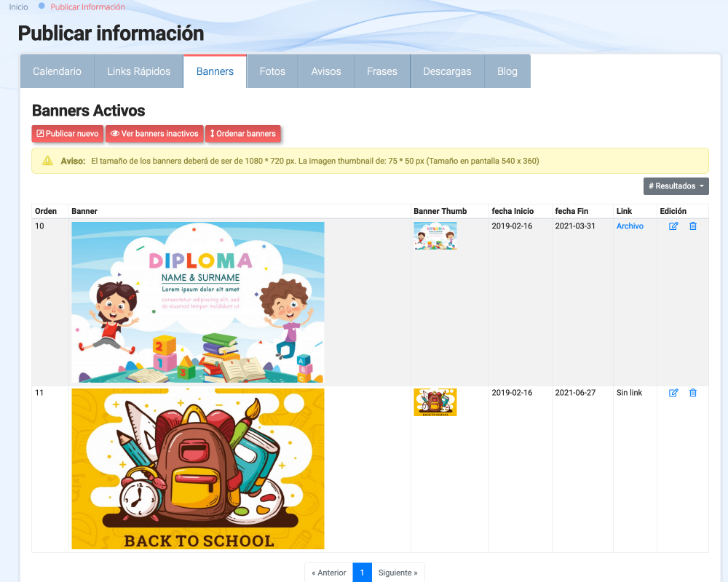Open the Diploma banner image
Viewport: 728px width, 582px height.
198,302
